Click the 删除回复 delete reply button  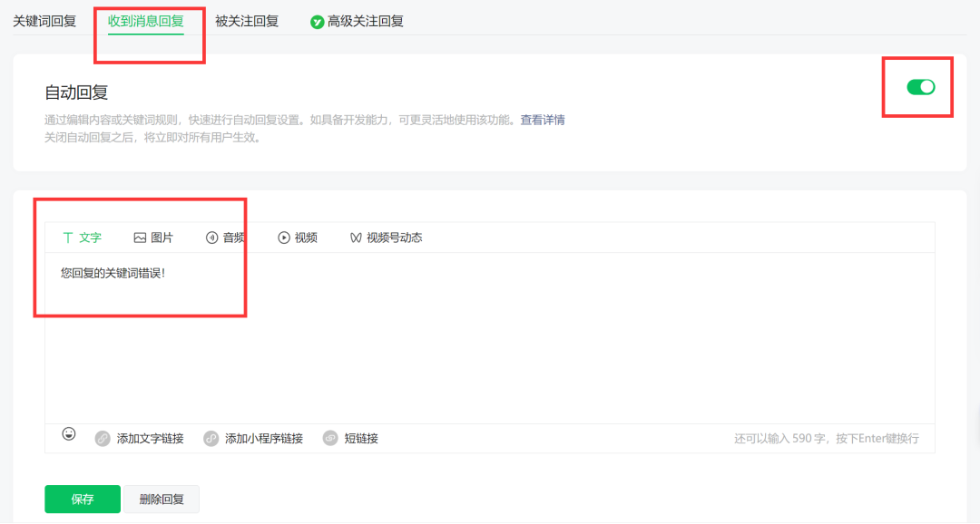162,499
